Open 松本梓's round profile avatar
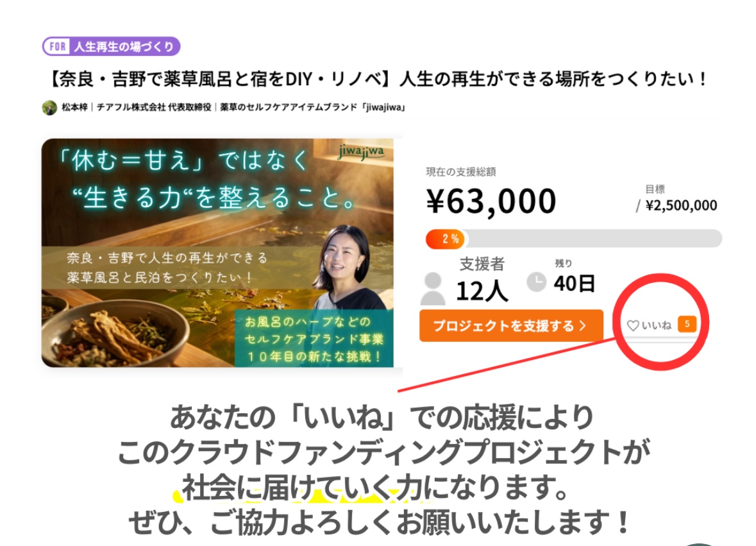Image resolution: width=756 pixels, height=546 pixels. click(49, 108)
